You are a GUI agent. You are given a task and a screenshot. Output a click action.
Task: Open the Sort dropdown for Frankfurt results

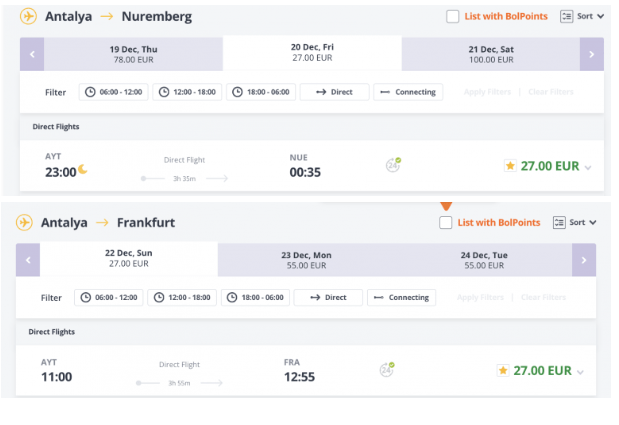[x=575, y=223]
